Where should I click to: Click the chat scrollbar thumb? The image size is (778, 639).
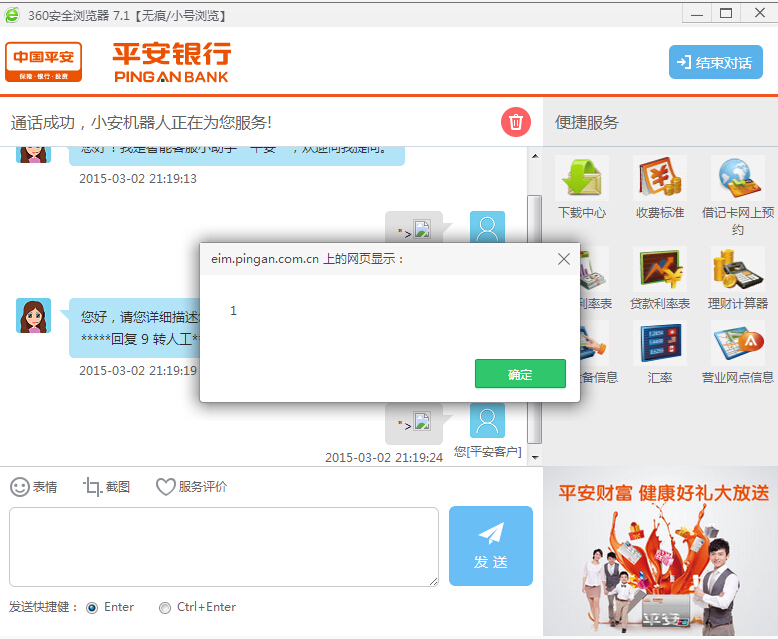pyautogui.click(x=535, y=319)
